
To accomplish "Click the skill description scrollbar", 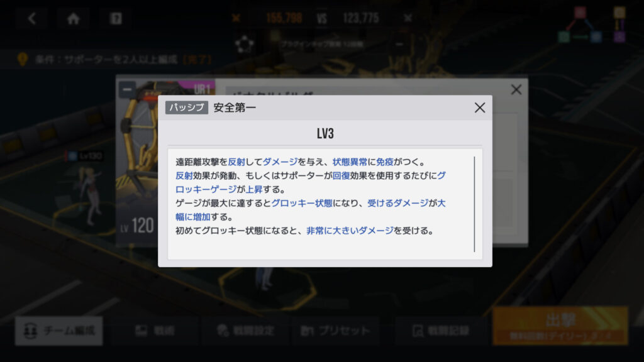I will pyautogui.click(x=474, y=204).
